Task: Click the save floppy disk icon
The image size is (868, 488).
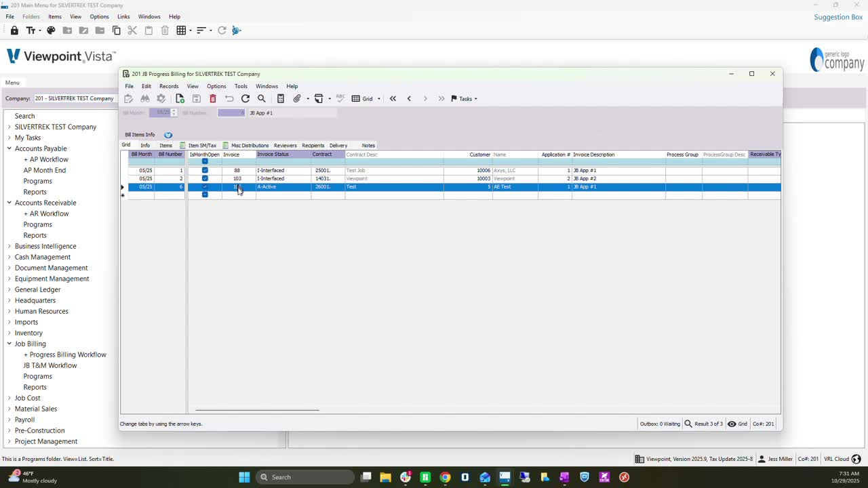Action: 196,99
